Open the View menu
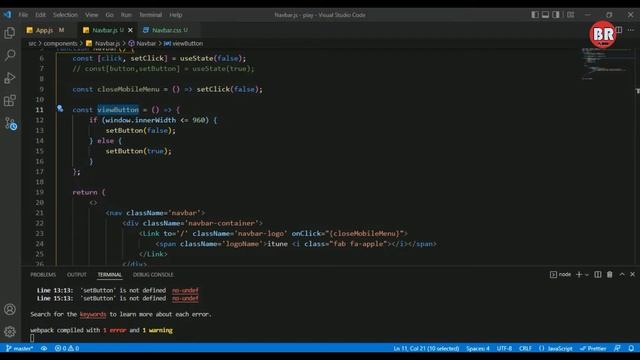Viewport: 640px width, 360px height. pos(91,15)
